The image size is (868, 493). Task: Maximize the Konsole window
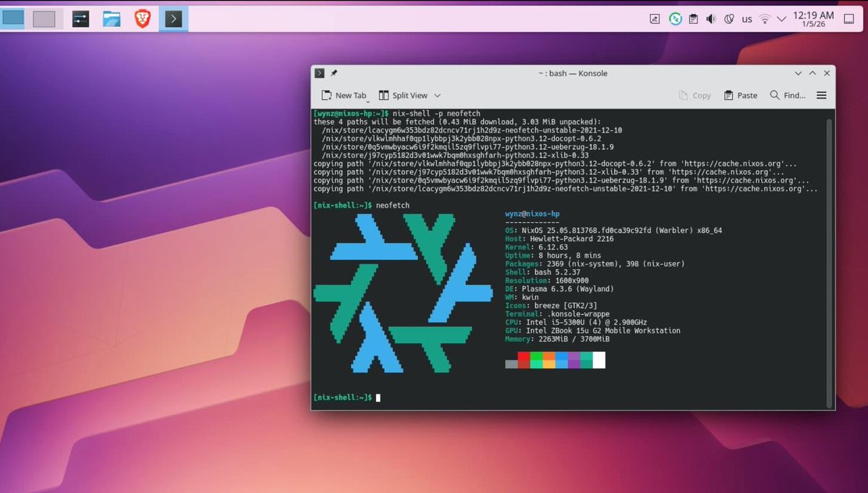[x=813, y=73]
